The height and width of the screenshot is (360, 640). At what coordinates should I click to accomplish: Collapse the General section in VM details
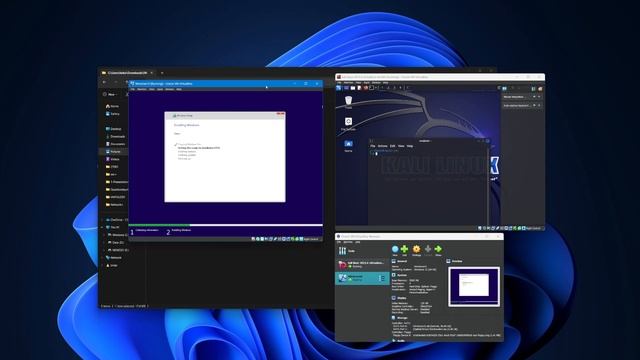(x=399, y=261)
